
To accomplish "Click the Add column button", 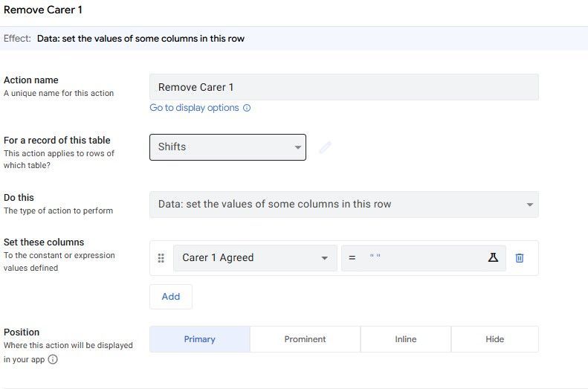I will point(171,297).
